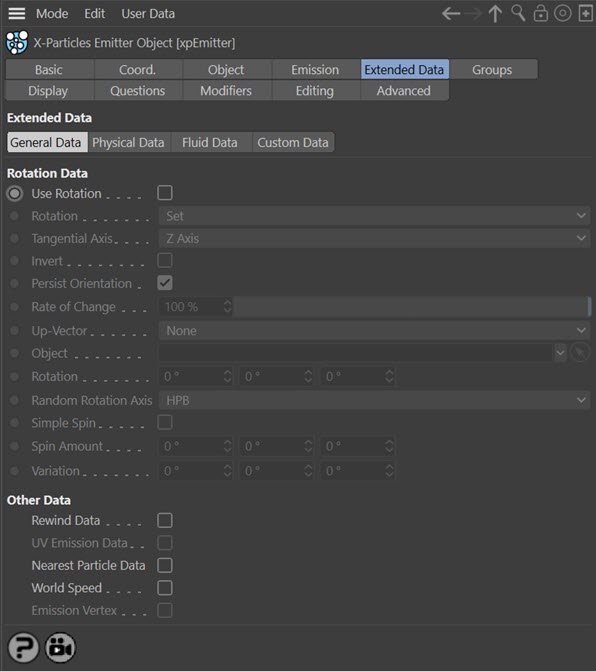Open search with the magnifier icon
596x671 pixels.
tap(518, 13)
